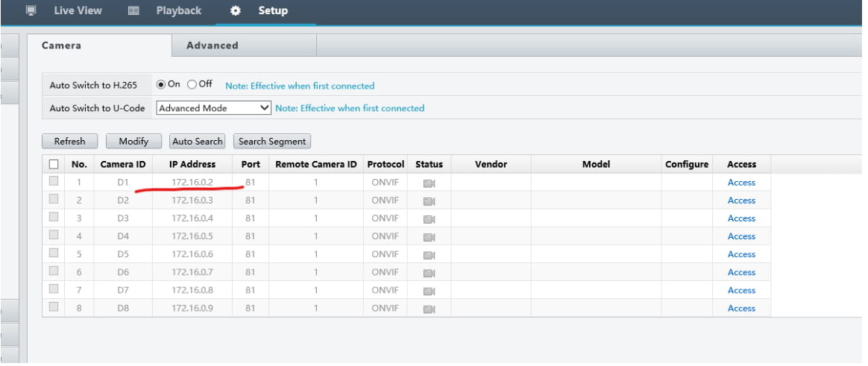Click the Auto Search button

click(x=197, y=141)
